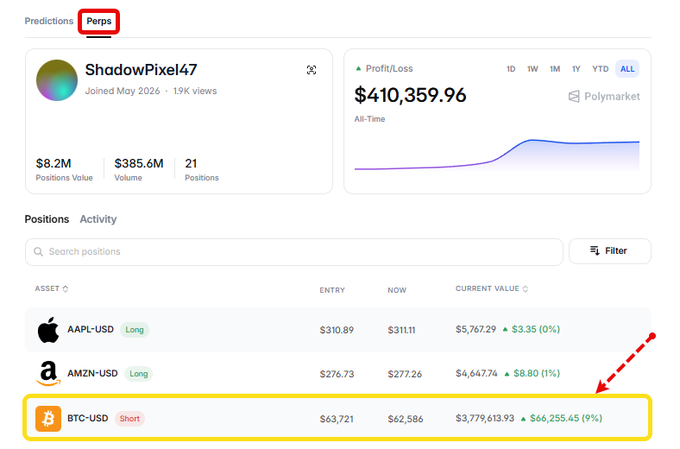Click the 21 Positions stat
Image resolution: width=680 pixels, height=449 pixels.
tap(202, 169)
